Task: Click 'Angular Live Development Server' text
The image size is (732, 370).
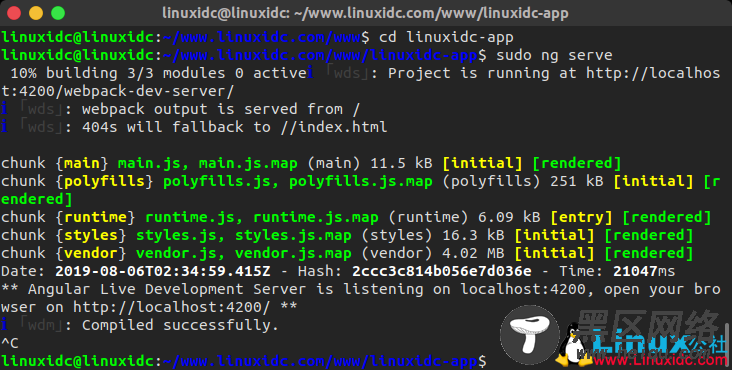Action: [167, 289]
